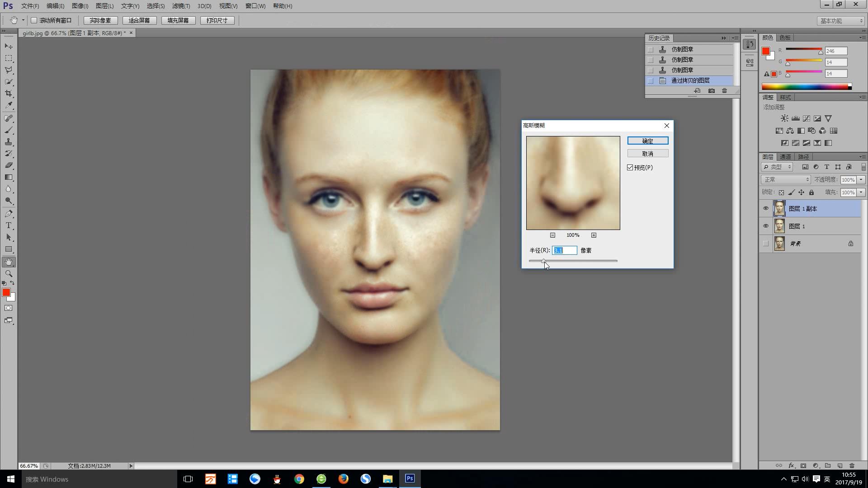868x488 pixels.
Task: Open the blend mode dropdown showing 正常
Action: click(786, 179)
